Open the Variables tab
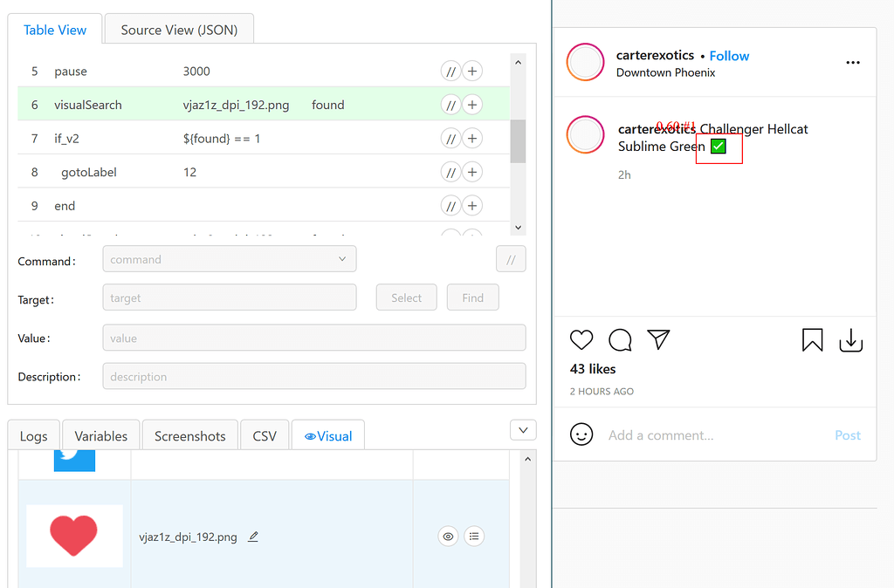This screenshot has width=894, height=588. 100,434
